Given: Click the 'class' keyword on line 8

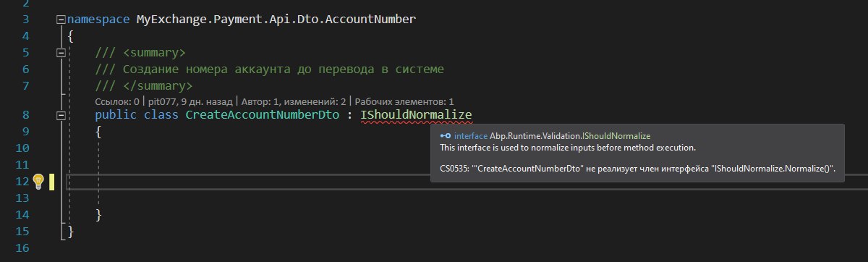Looking at the screenshot, I should 161,115.
